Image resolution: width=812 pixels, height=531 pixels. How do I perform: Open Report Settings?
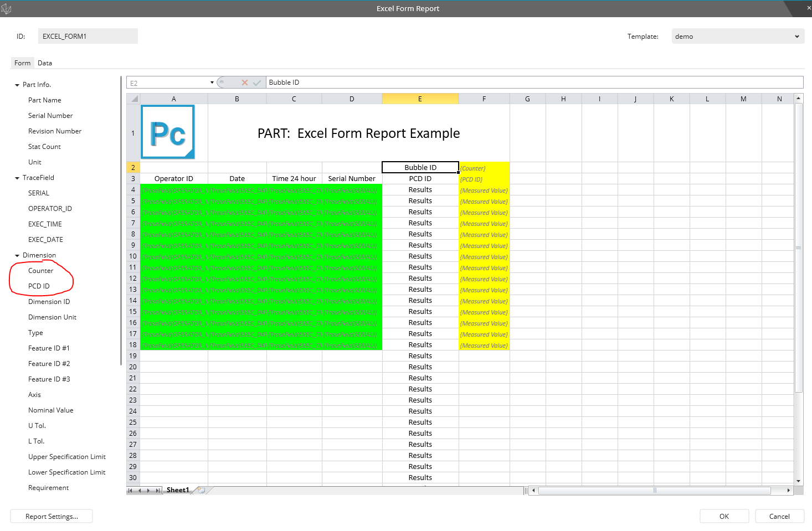51,516
